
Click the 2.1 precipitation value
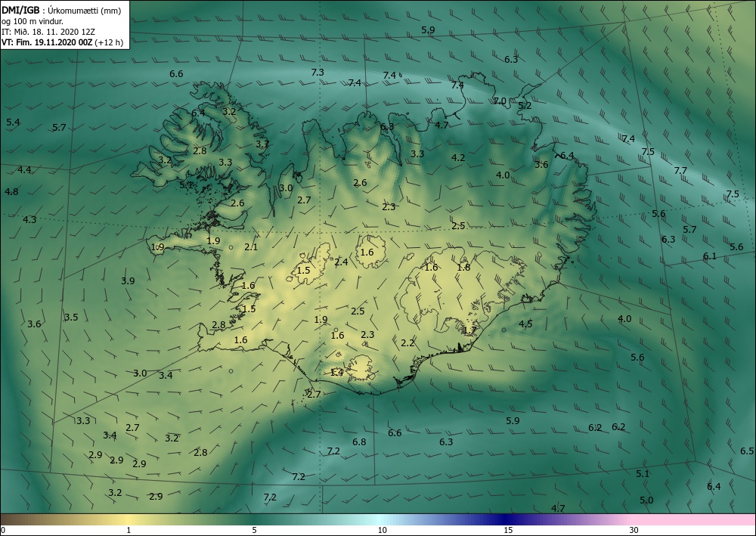(x=251, y=247)
